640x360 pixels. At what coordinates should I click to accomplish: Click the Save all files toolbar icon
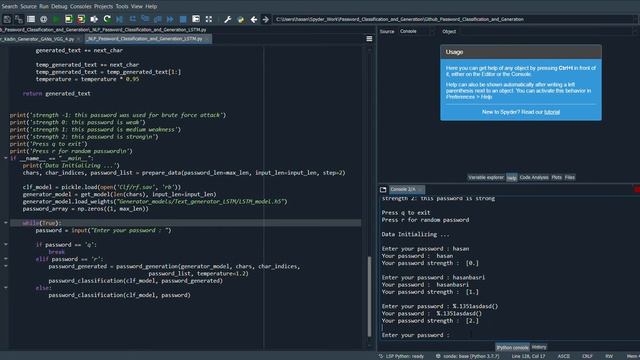coord(19,19)
